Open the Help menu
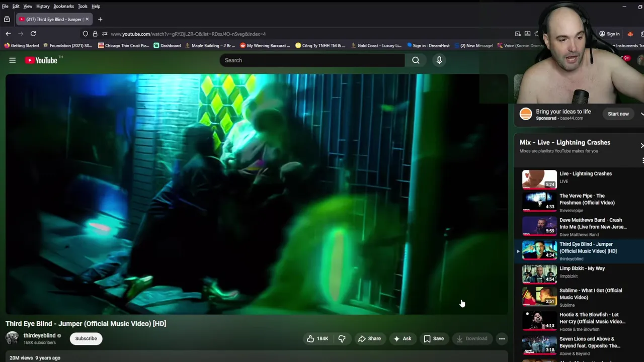 coord(96,6)
